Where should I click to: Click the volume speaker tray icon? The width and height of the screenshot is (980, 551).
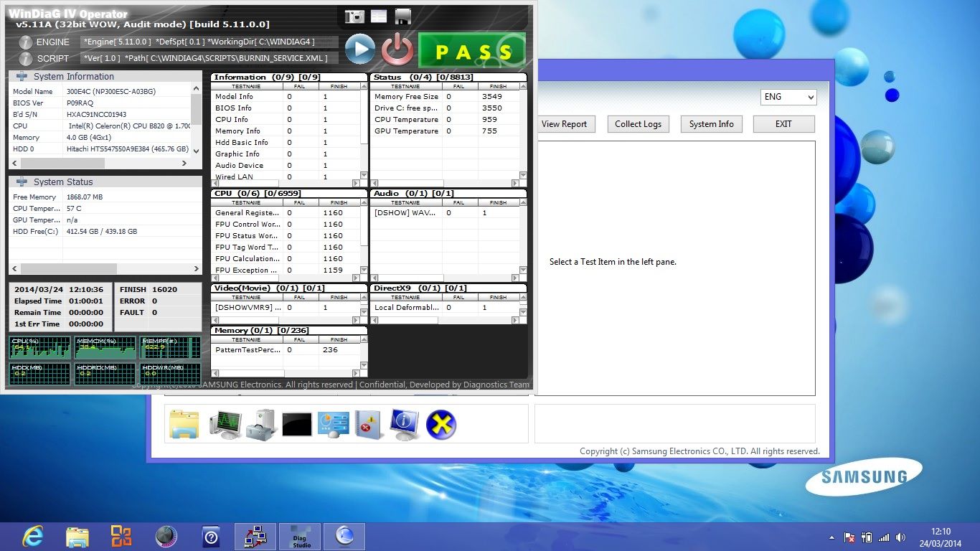coord(900,537)
